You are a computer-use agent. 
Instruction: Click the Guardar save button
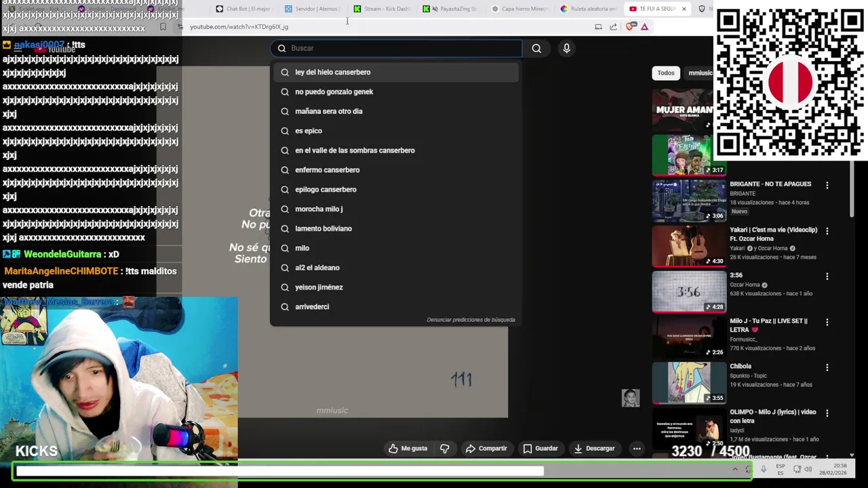coord(540,448)
